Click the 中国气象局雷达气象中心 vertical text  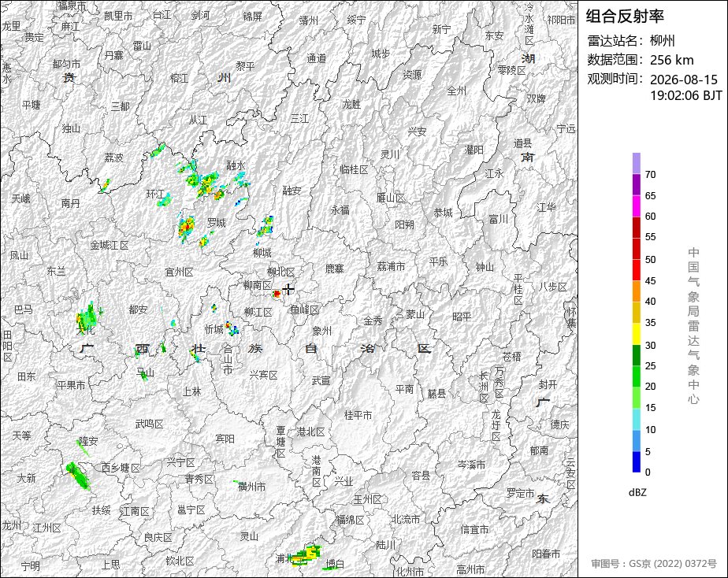click(x=693, y=326)
